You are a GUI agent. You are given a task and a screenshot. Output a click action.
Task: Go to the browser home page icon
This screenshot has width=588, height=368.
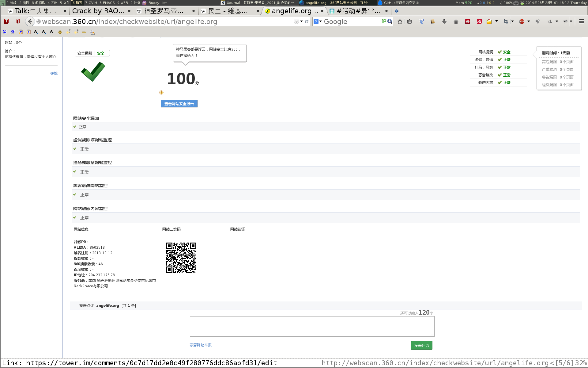point(456,21)
